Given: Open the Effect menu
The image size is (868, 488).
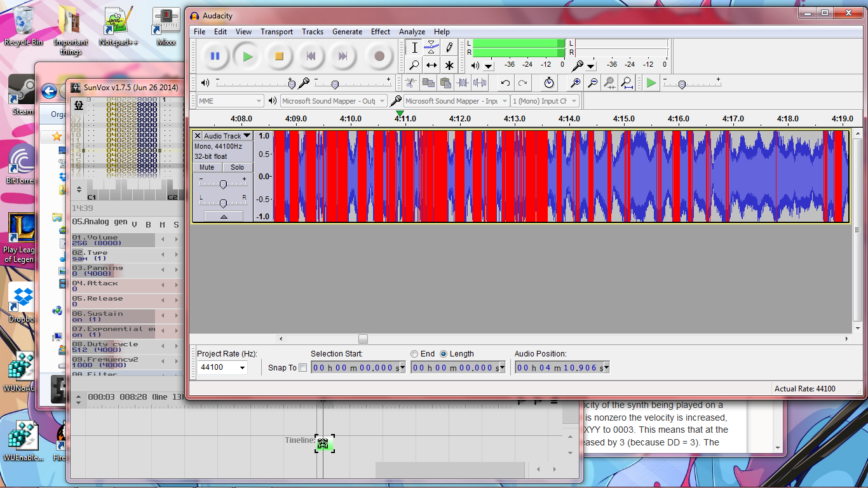Looking at the screenshot, I should coord(381,32).
